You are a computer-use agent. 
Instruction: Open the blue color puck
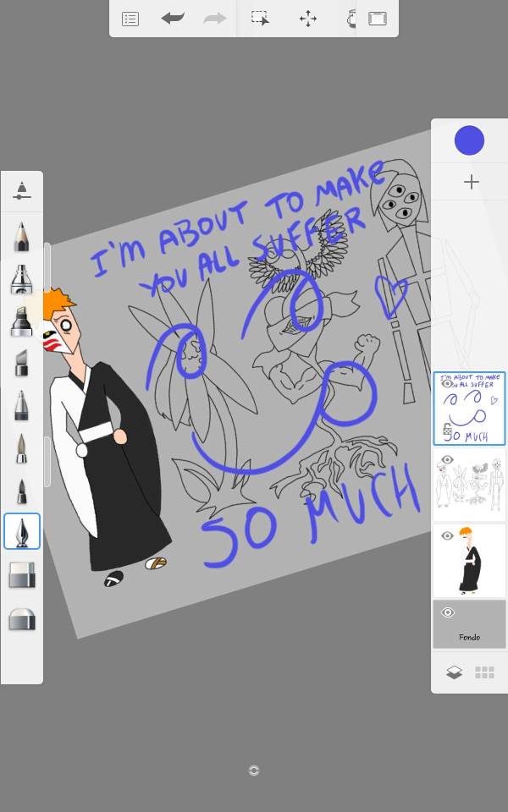(469, 140)
